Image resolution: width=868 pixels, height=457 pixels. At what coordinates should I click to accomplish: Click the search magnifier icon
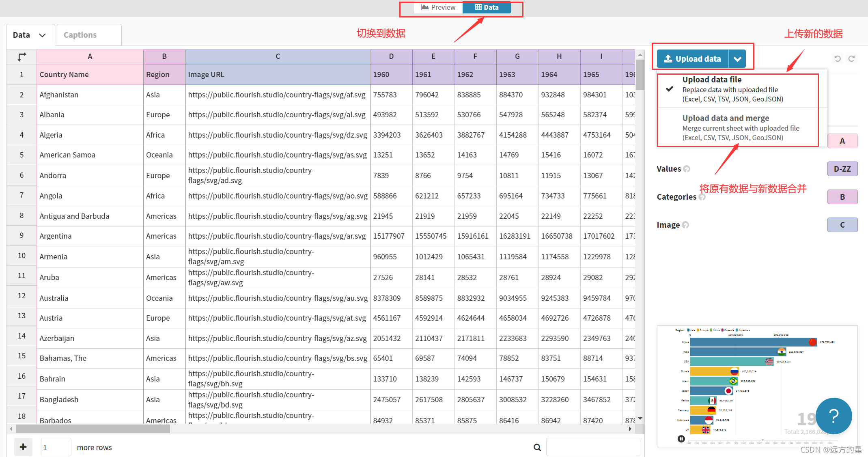(x=537, y=447)
